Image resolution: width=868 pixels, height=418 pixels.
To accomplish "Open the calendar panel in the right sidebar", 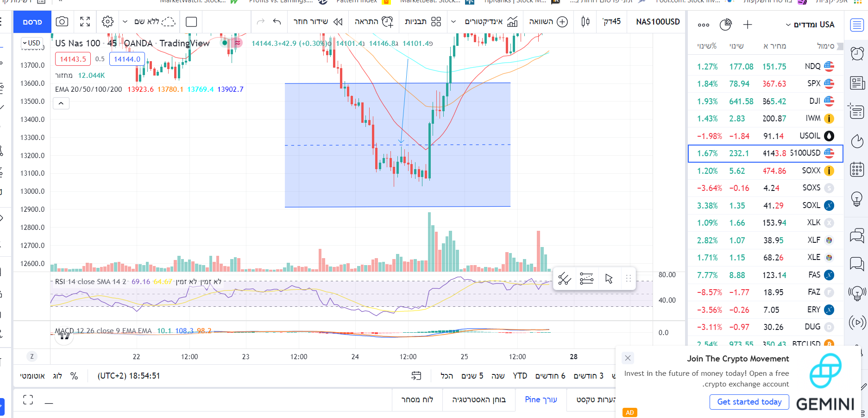I will tap(857, 170).
